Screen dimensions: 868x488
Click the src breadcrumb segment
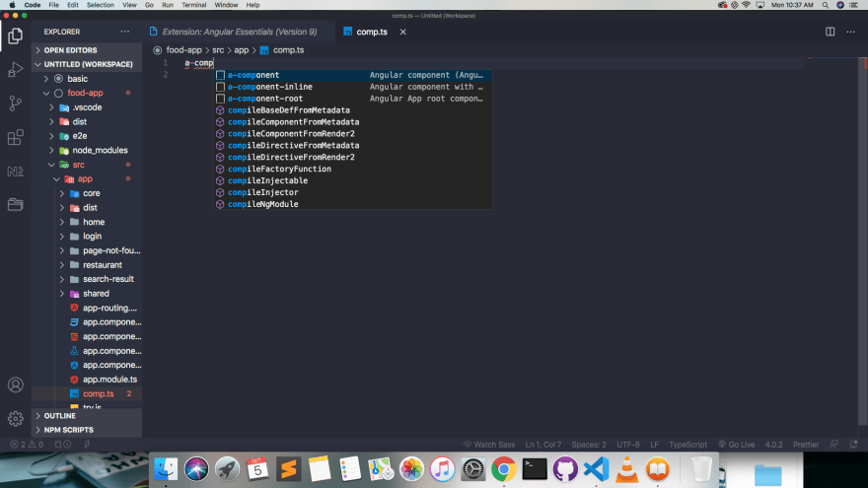(x=218, y=50)
